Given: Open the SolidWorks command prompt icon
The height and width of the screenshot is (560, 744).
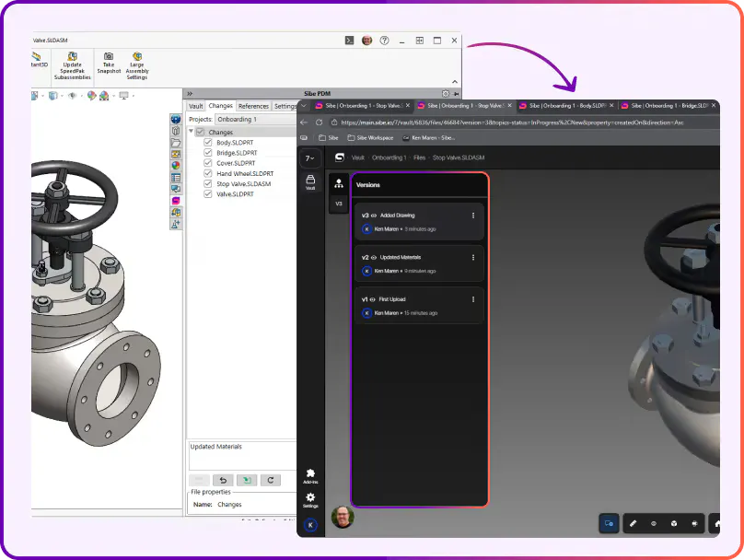Looking at the screenshot, I should (x=349, y=41).
